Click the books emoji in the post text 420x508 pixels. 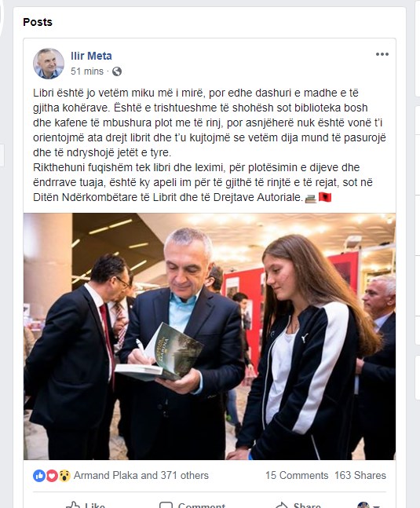(311, 199)
